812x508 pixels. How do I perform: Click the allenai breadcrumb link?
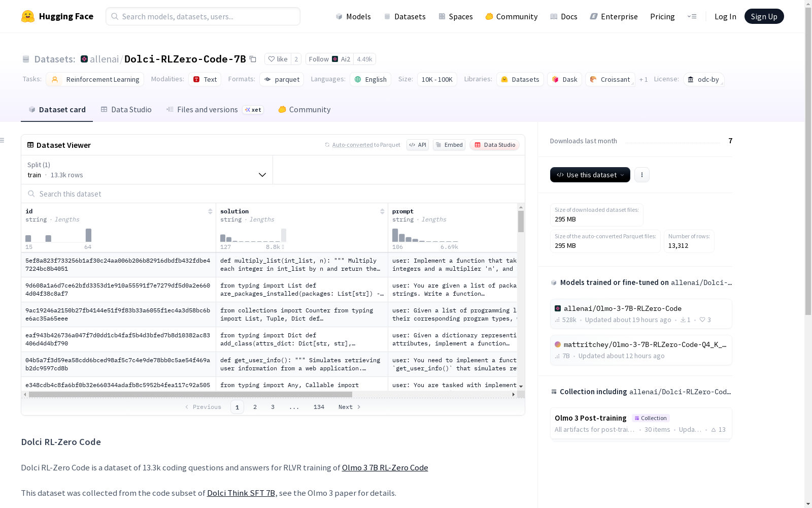pos(104,59)
